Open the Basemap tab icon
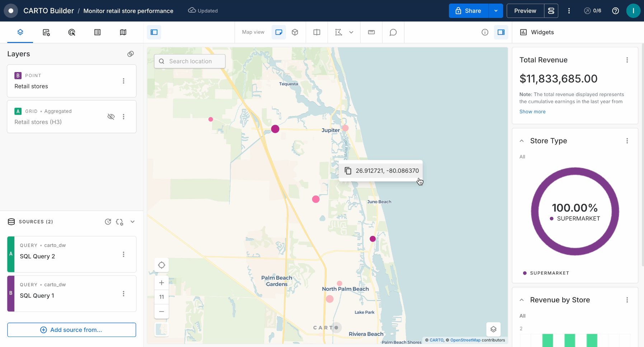The width and height of the screenshot is (644, 347). point(123,32)
